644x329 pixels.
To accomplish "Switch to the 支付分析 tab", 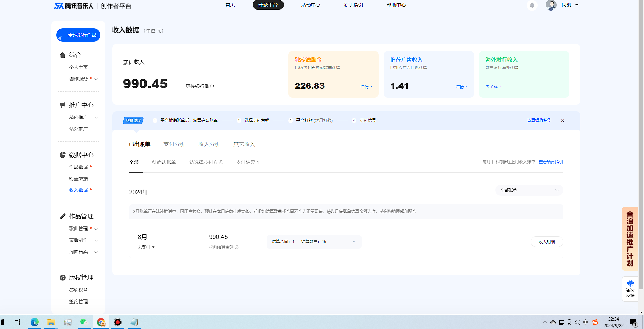I will click(174, 144).
